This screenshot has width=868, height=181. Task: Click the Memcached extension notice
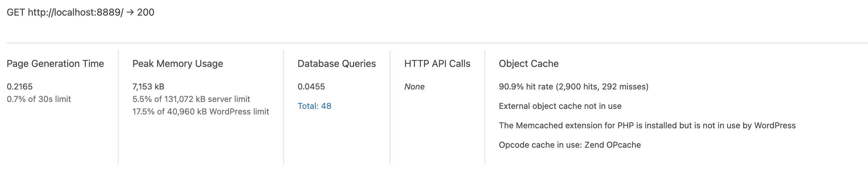click(x=647, y=126)
